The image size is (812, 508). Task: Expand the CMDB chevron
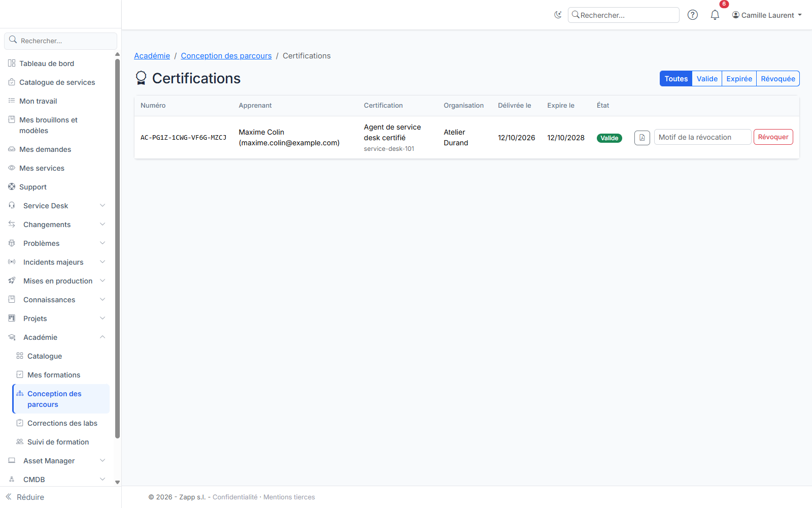(x=103, y=479)
